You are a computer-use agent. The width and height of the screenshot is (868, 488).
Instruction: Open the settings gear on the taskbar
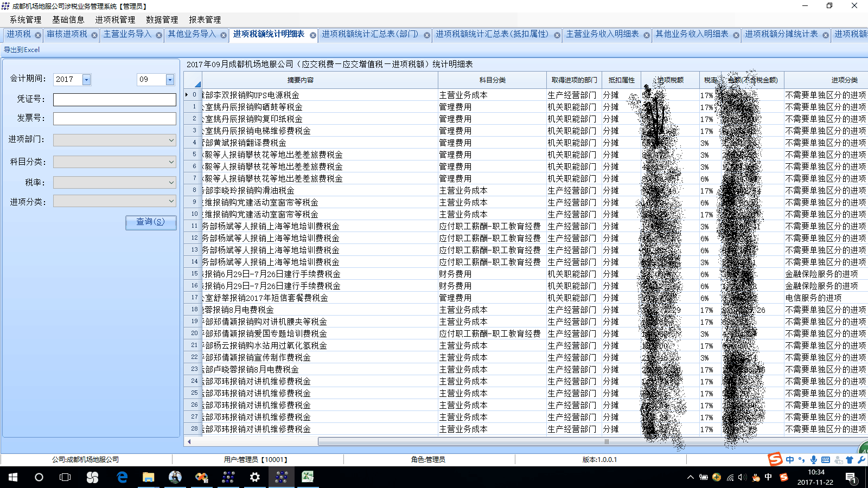(254, 477)
